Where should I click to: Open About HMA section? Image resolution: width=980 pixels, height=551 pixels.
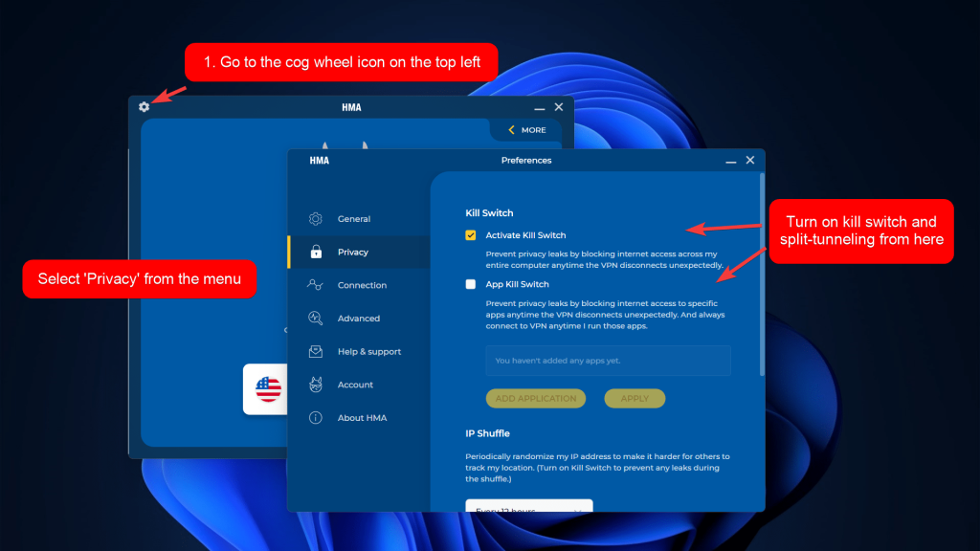(360, 417)
